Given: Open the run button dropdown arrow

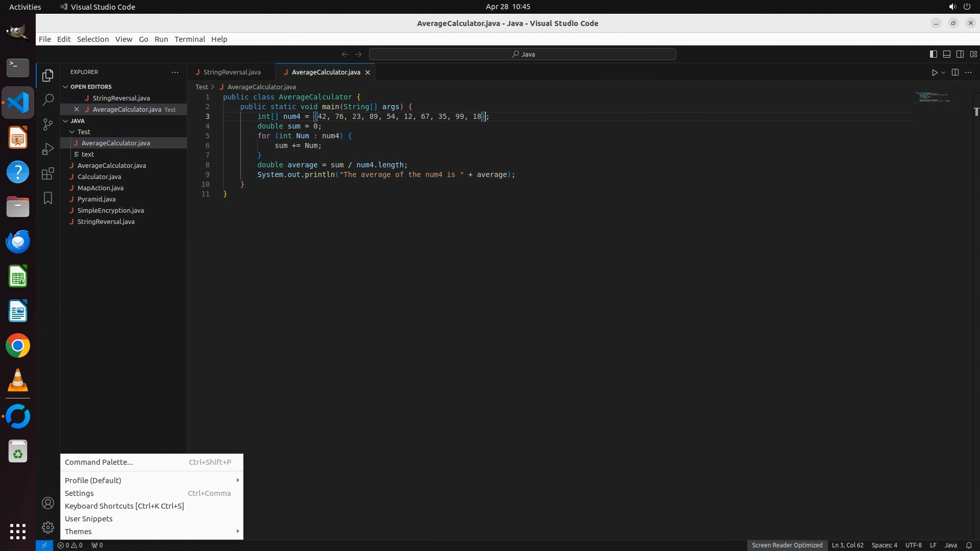Looking at the screenshot, I should point(943,72).
